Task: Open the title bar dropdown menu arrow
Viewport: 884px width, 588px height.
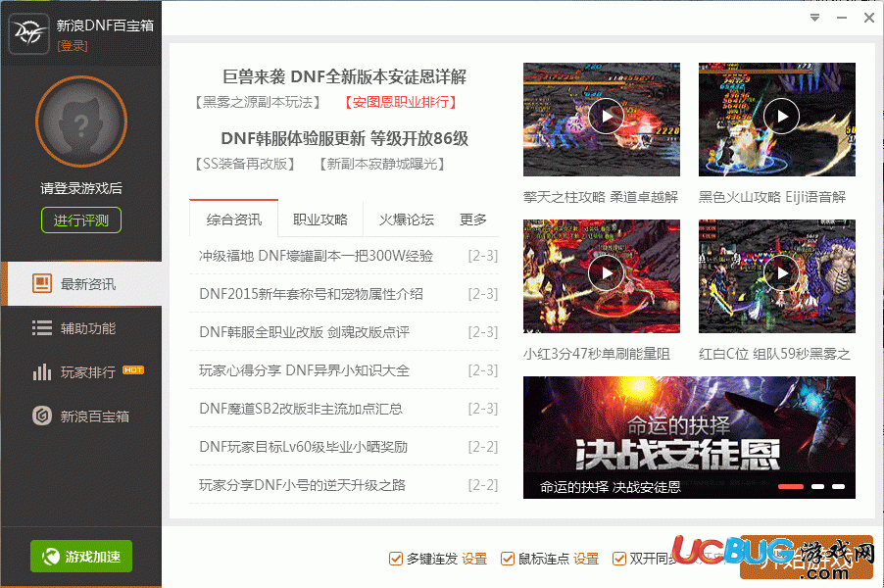Action: click(x=814, y=18)
